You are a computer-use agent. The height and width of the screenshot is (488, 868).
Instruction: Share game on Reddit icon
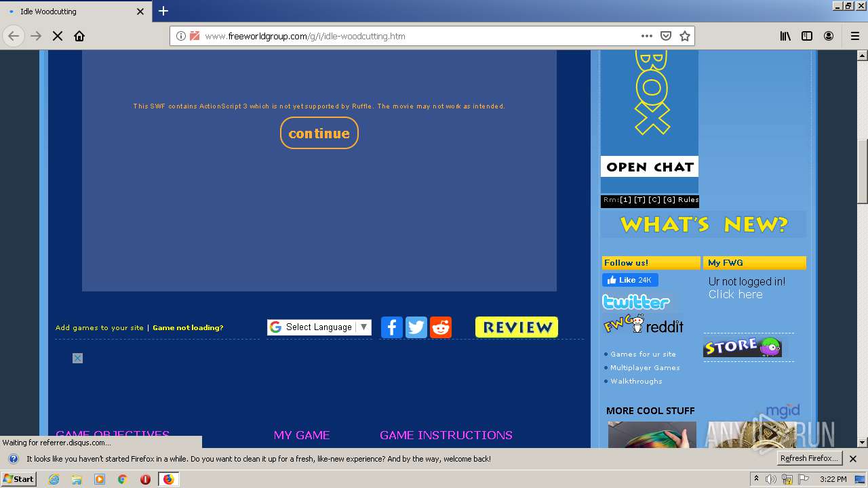pos(441,327)
